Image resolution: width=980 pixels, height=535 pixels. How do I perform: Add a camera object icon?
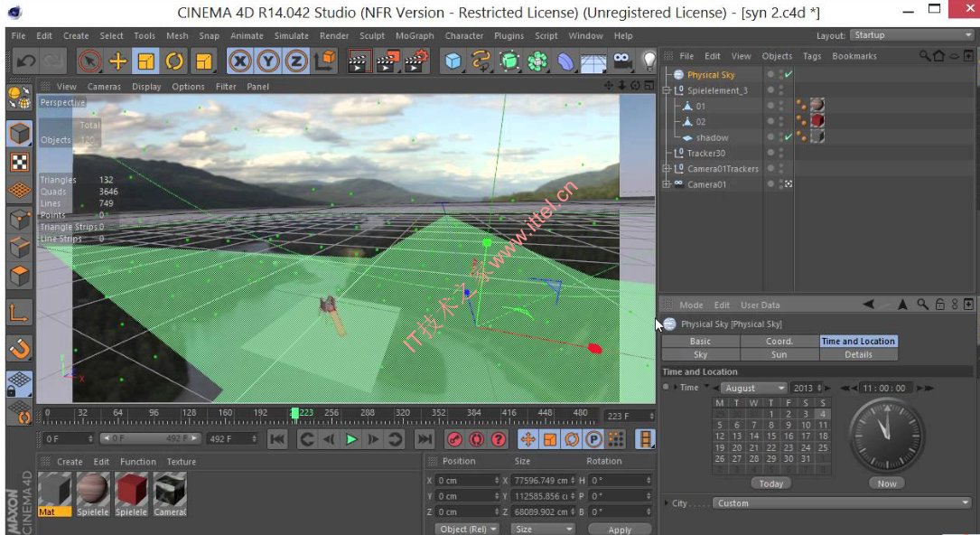pos(622,61)
